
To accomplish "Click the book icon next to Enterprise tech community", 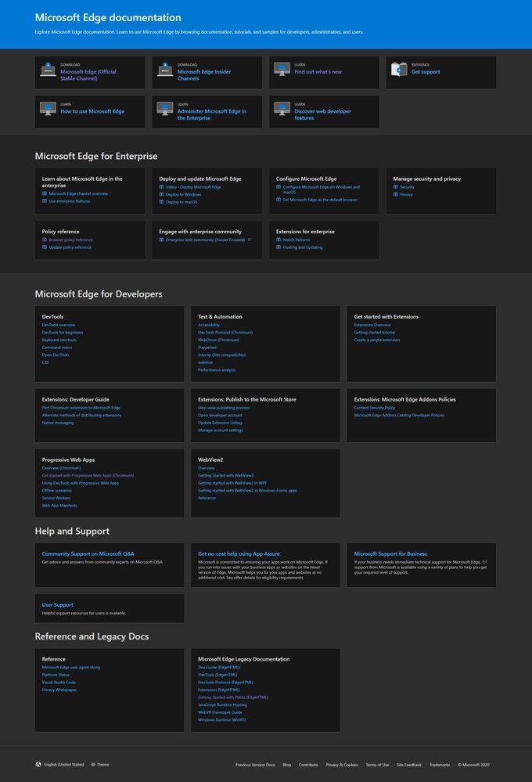I will (161, 240).
